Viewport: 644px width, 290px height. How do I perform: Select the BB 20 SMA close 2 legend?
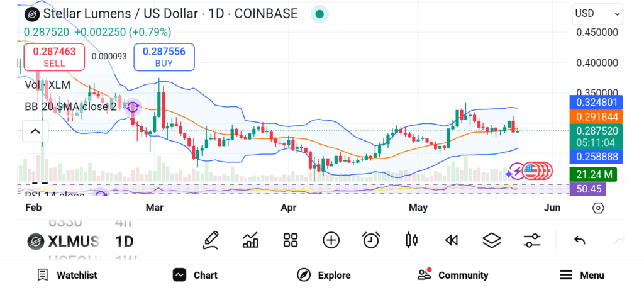pos(70,107)
